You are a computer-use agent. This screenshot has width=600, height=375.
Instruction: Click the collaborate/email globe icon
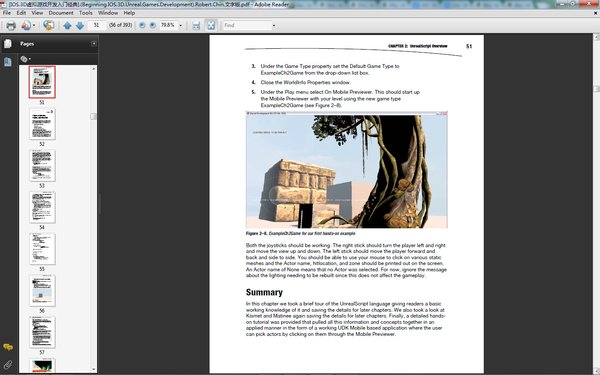pos(49,26)
